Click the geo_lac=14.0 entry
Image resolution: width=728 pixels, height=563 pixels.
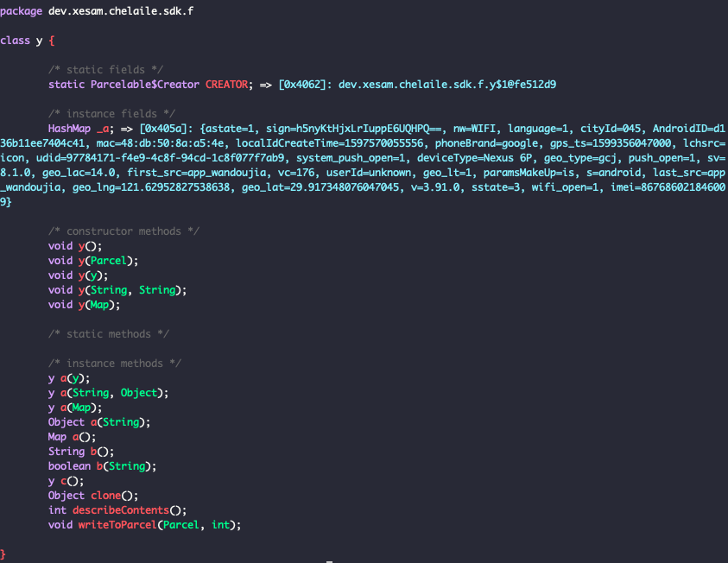(x=79, y=173)
